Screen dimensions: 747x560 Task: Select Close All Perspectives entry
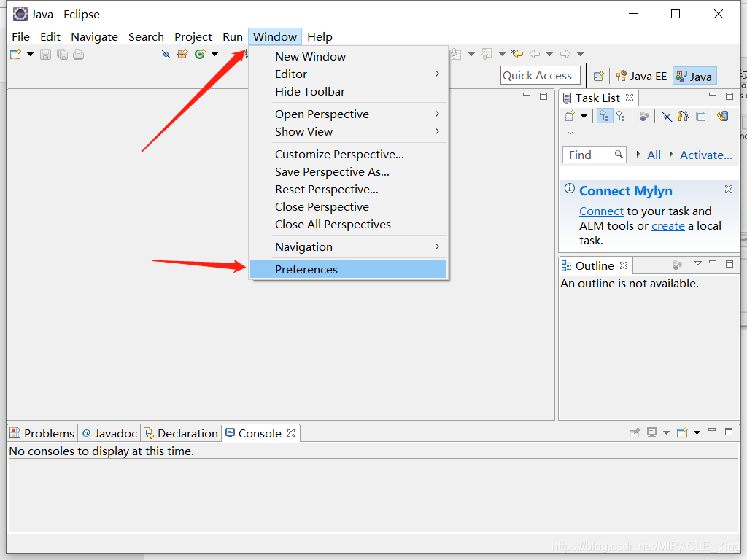348,225
